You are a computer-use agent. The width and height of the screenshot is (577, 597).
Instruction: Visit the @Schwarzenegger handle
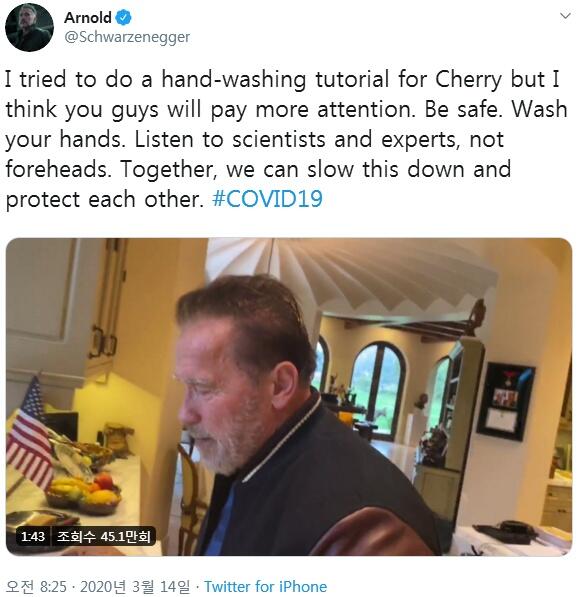coord(127,37)
